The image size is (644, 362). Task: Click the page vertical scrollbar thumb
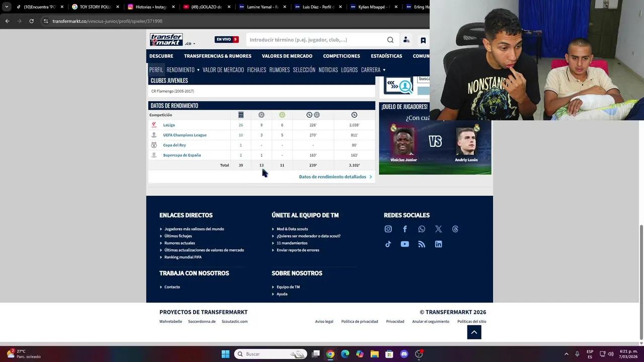point(640,282)
